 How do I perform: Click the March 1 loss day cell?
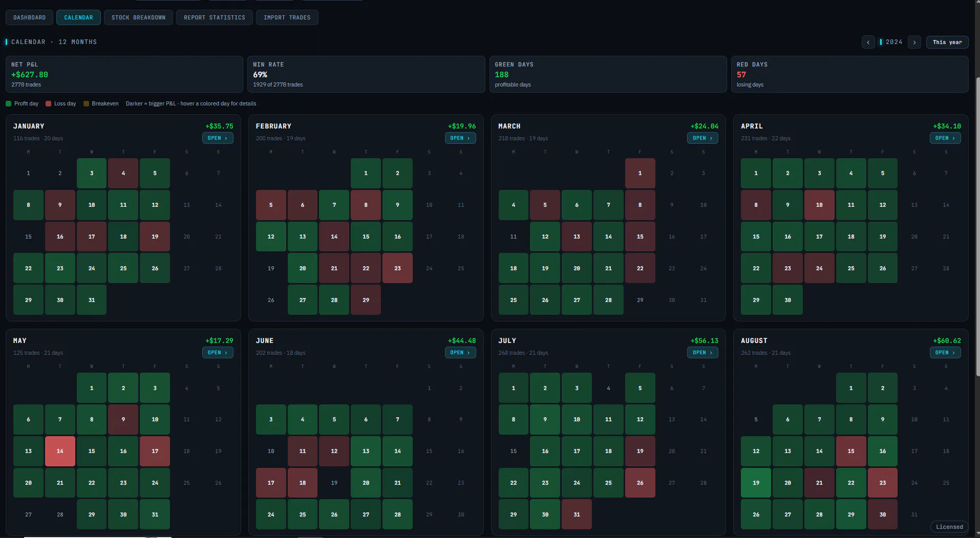coord(640,173)
